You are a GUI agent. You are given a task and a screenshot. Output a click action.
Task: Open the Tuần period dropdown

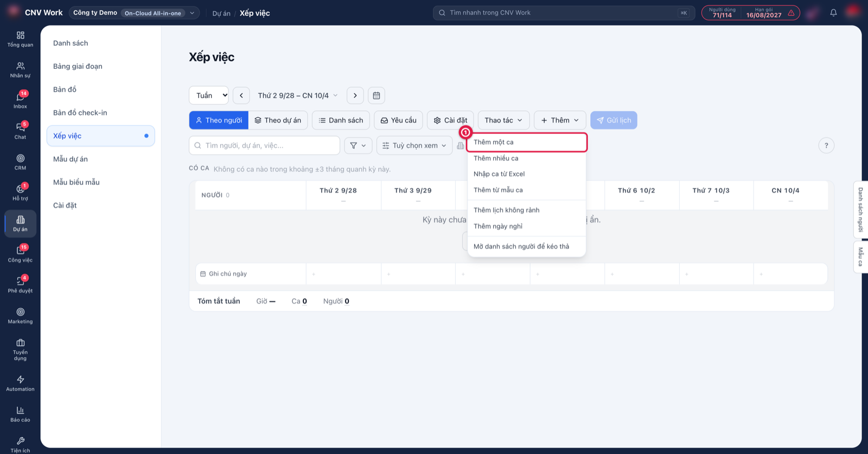209,95
